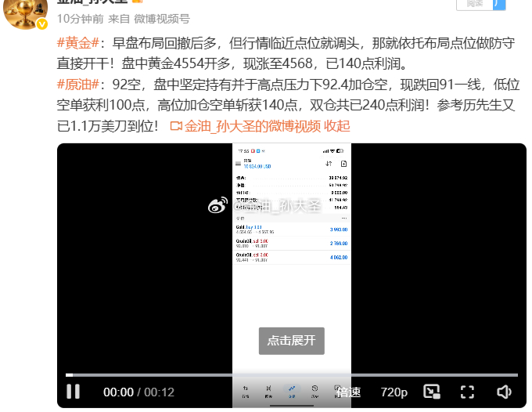Click the Gold buy position row in video

tap(292, 229)
